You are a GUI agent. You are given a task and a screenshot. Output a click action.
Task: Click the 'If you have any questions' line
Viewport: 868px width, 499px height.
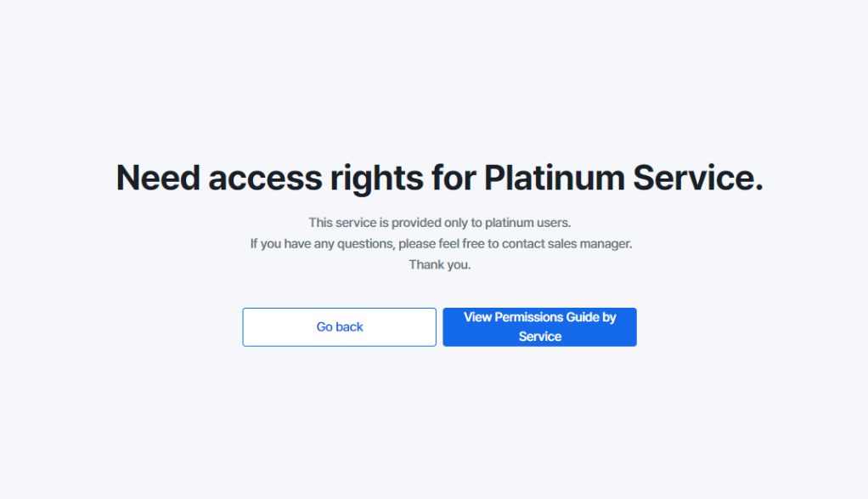(x=441, y=244)
